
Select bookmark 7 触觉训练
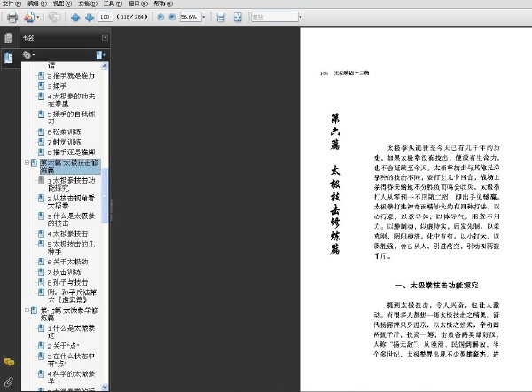[64, 142]
